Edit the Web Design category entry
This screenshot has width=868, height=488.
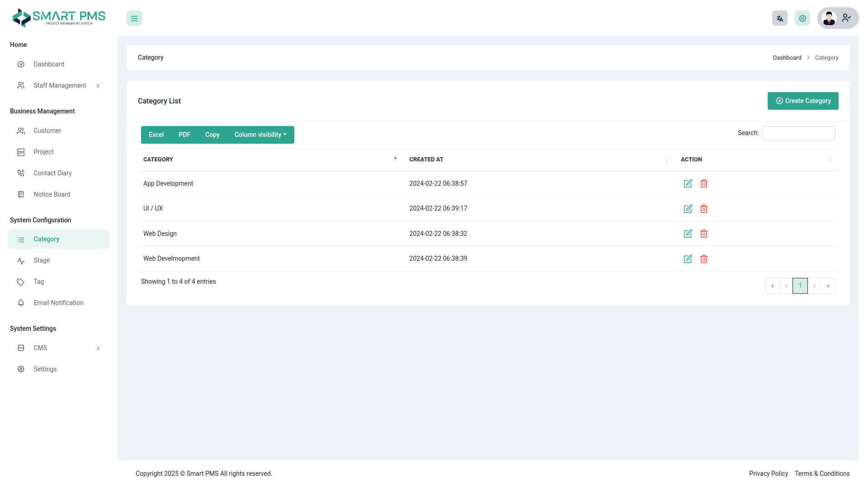pyautogui.click(x=688, y=234)
